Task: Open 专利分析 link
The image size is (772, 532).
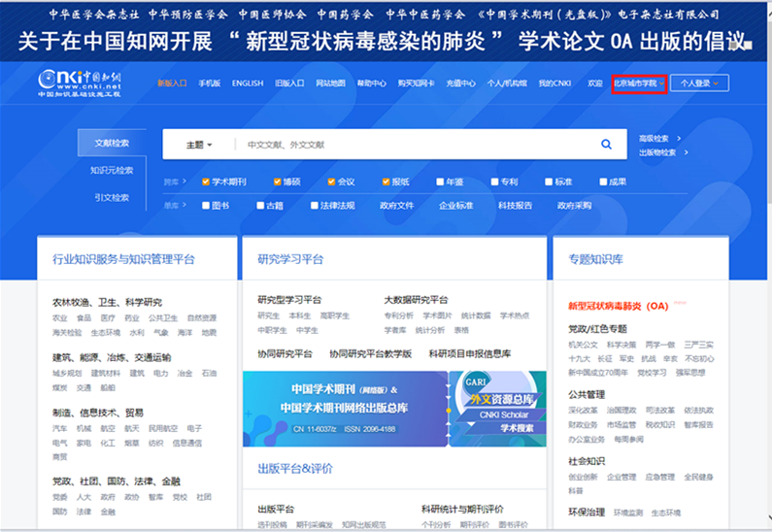Action: click(x=399, y=316)
